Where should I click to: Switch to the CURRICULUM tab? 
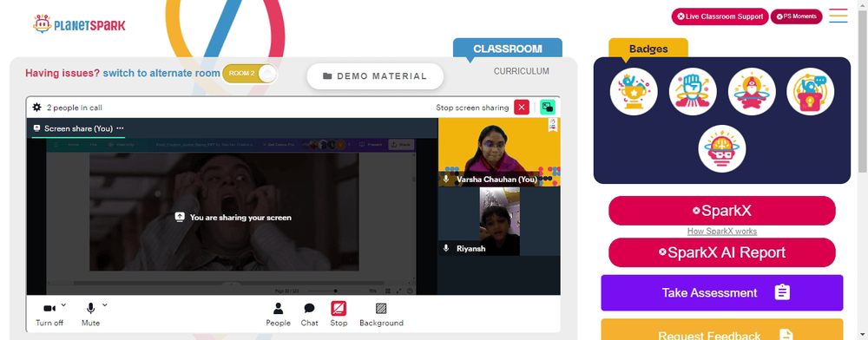point(522,71)
